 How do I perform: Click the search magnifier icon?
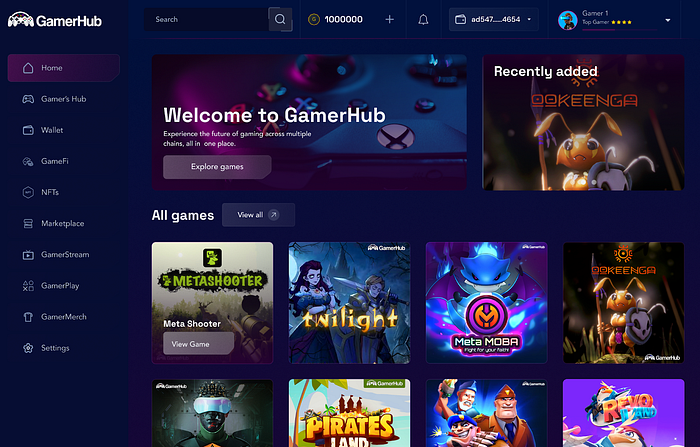click(x=280, y=19)
